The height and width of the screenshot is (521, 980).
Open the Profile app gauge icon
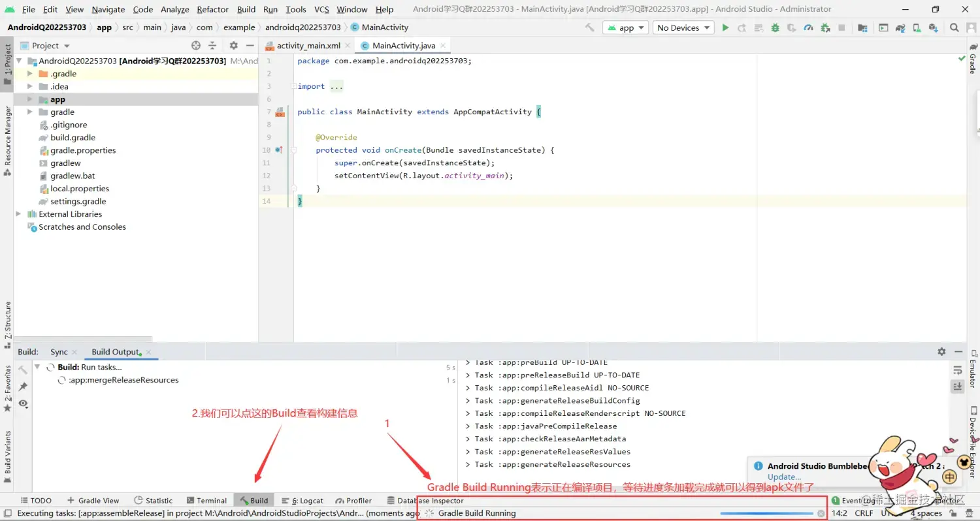tap(809, 27)
